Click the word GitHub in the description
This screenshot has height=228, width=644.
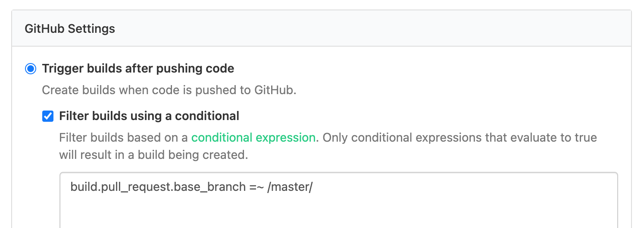click(274, 91)
